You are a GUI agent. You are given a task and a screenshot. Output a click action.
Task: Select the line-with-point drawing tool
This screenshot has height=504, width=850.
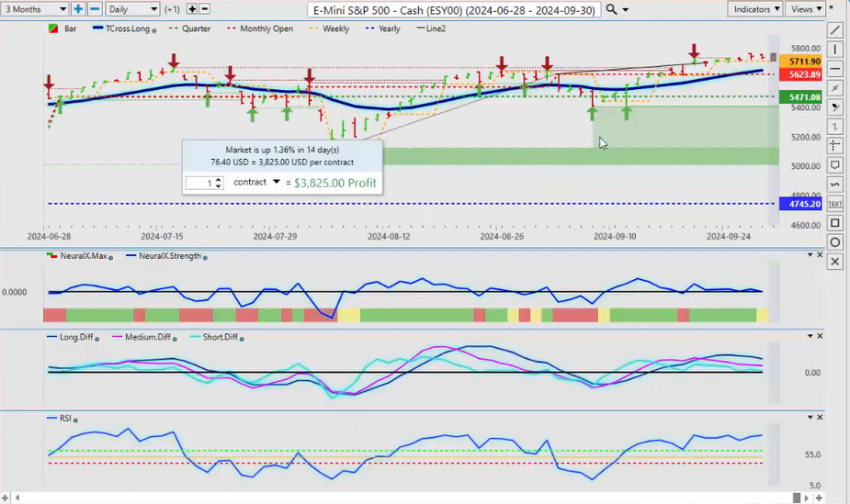[834, 88]
